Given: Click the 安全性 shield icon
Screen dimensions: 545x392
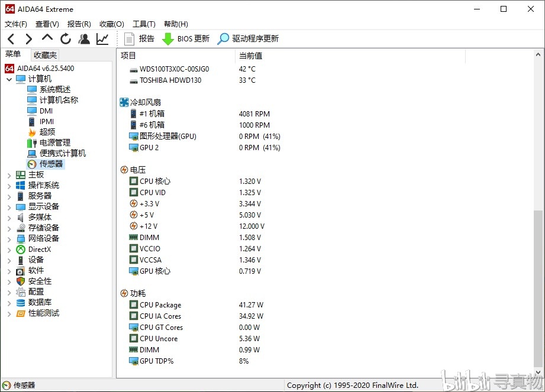Looking at the screenshot, I should (21, 281).
